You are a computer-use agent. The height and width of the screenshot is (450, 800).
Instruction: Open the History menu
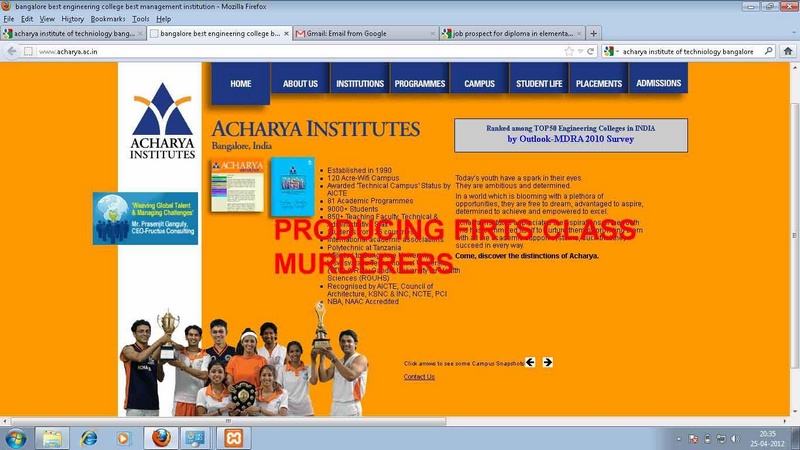click(x=72, y=19)
